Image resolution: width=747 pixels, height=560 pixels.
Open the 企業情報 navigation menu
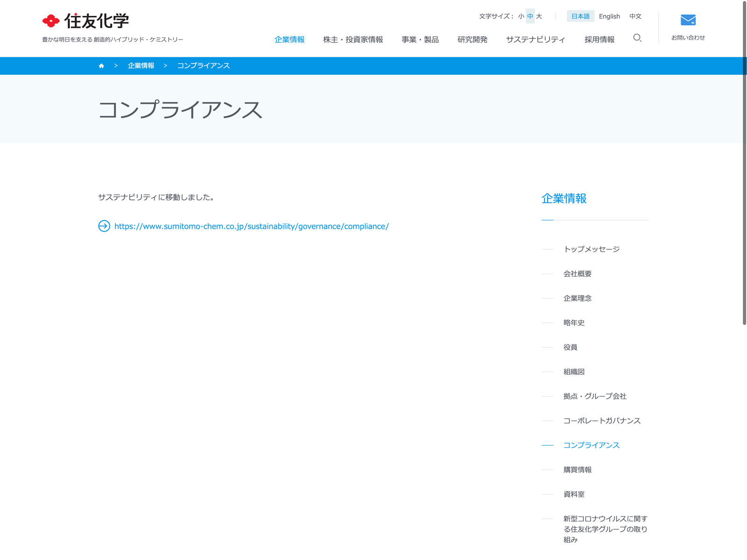tap(289, 40)
